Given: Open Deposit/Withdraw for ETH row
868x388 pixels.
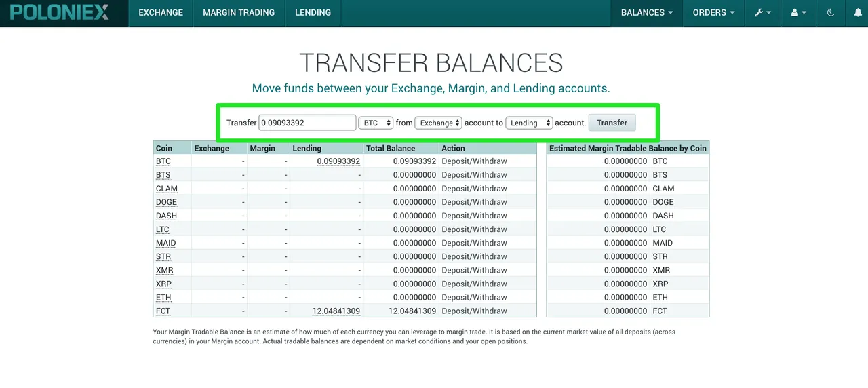Looking at the screenshot, I should point(474,297).
